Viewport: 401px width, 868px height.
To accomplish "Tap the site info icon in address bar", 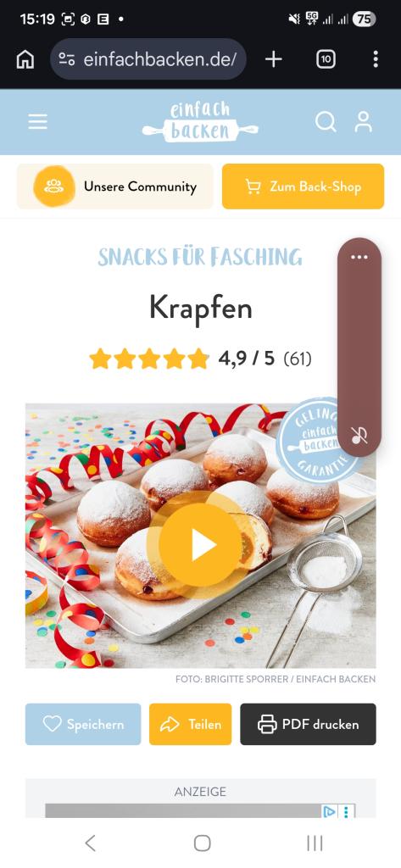I will click(67, 59).
